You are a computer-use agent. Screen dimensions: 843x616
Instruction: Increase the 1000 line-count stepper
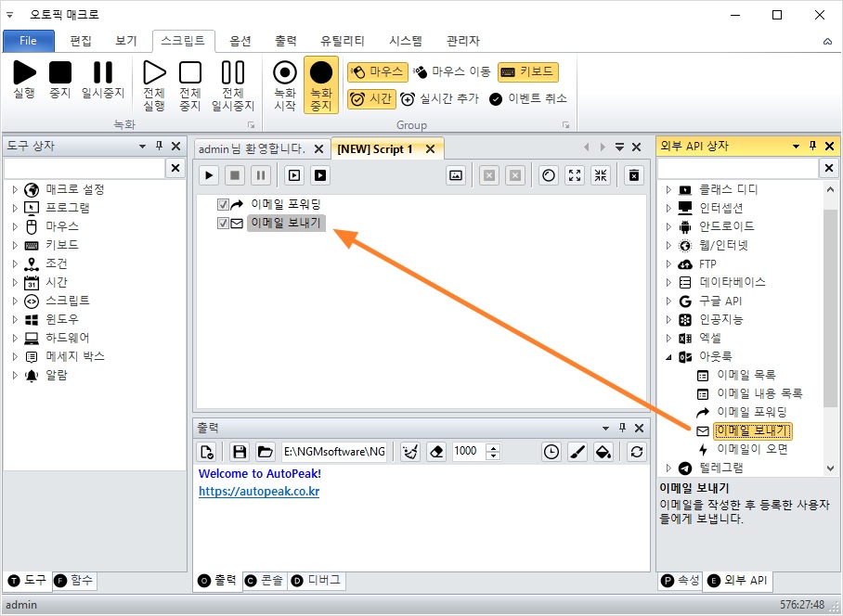pos(493,447)
